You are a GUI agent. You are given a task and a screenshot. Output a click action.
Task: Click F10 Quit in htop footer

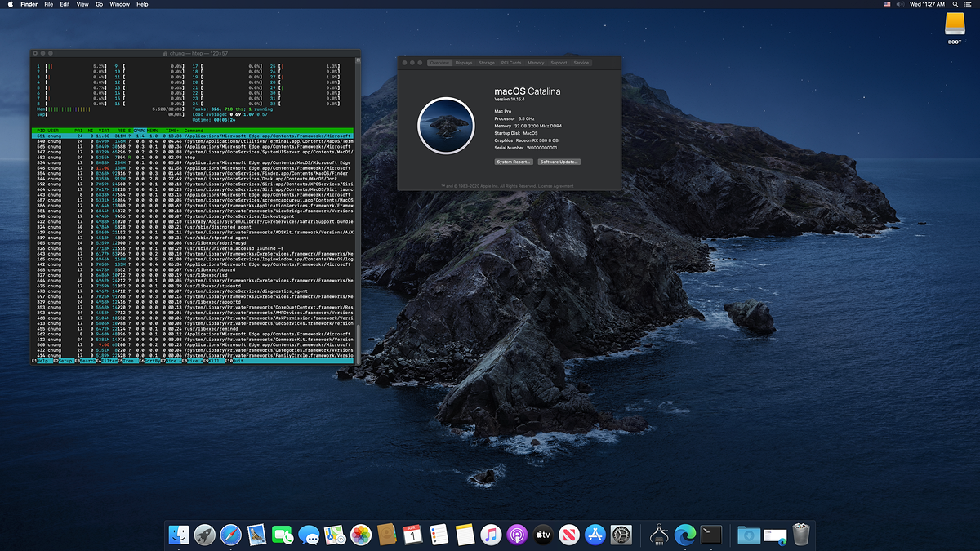(x=234, y=360)
